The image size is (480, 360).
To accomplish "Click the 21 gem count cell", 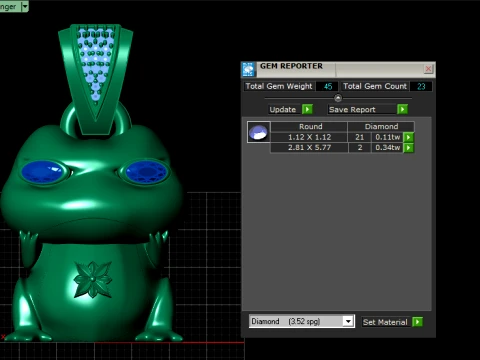I will point(359,137).
